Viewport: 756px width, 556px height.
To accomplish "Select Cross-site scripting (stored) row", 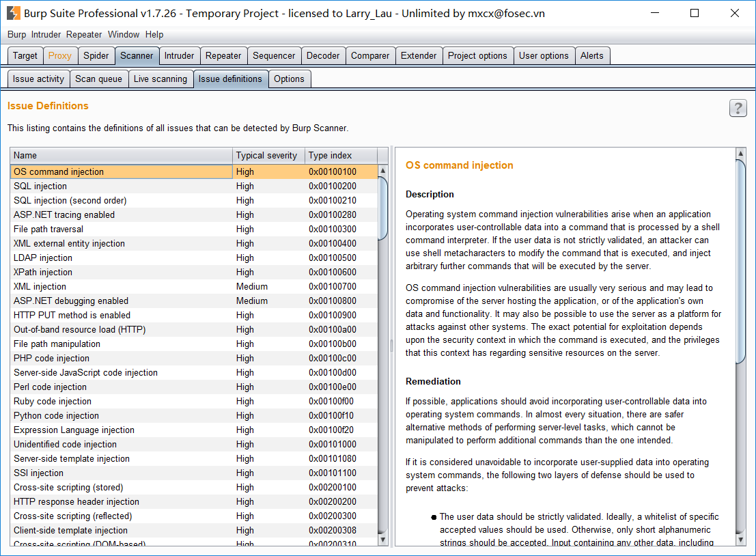I will point(194,488).
